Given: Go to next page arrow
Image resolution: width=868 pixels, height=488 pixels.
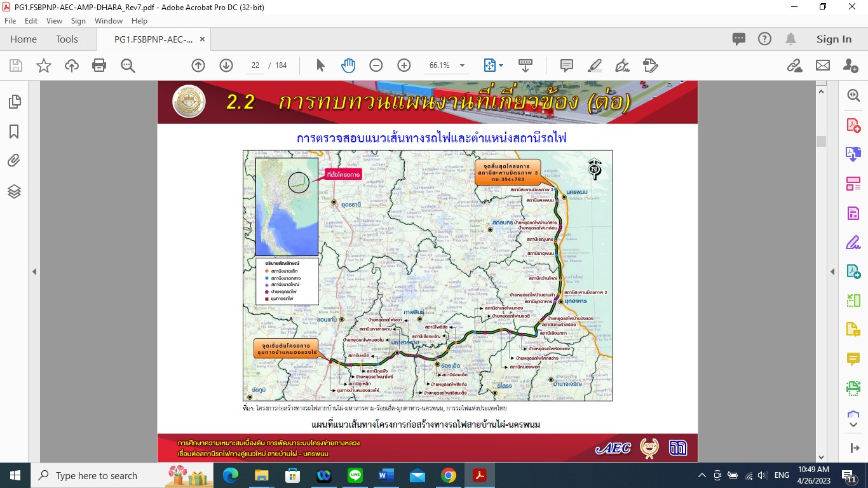Looking at the screenshot, I should 226,65.
